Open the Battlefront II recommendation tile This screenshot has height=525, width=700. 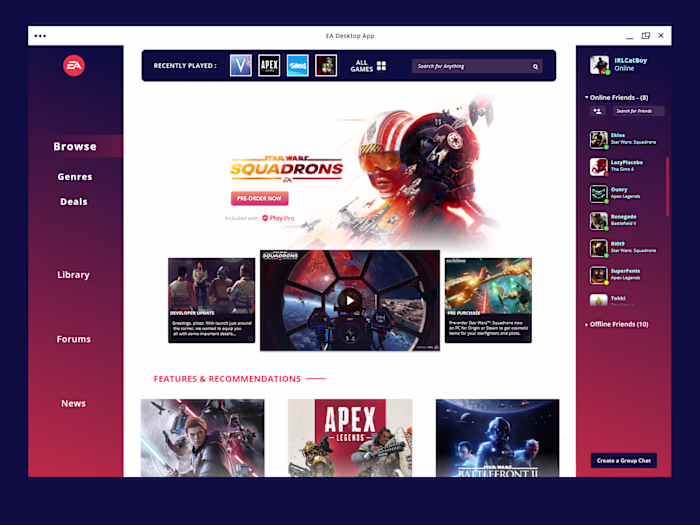497,438
